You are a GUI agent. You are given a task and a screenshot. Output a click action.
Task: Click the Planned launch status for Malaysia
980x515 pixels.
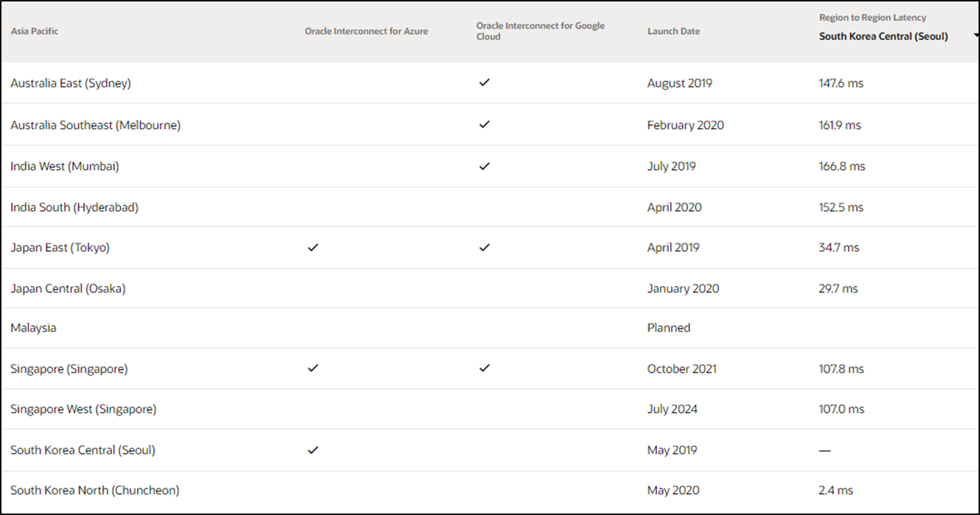[x=669, y=328]
